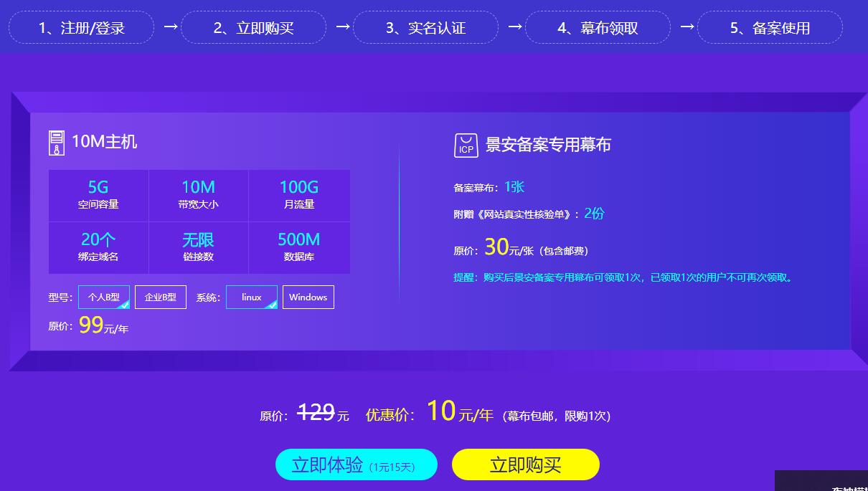Image resolution: width=868 pixels, height=491 pixels.
Task: Click the 99元/年 host original price
Action: (x=88, y=325)
